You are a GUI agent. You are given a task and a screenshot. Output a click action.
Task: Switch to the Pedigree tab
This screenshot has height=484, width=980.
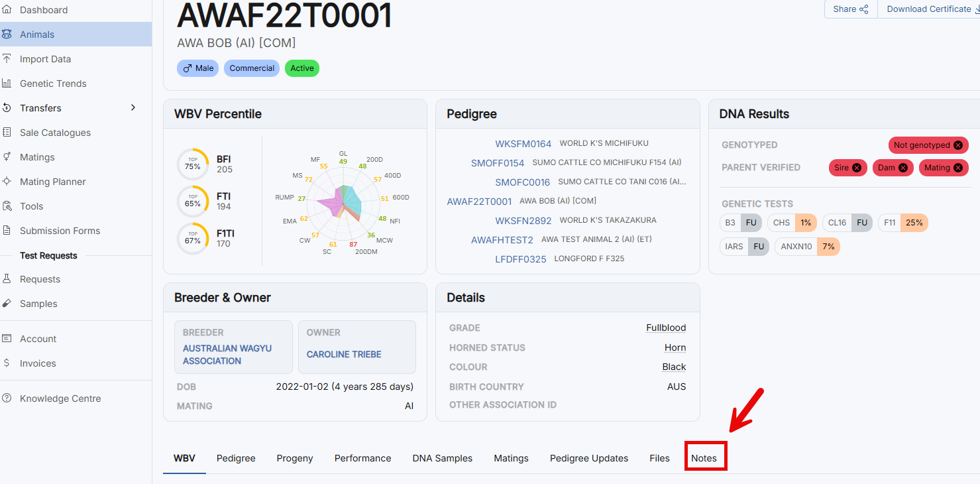pos(236,458)
